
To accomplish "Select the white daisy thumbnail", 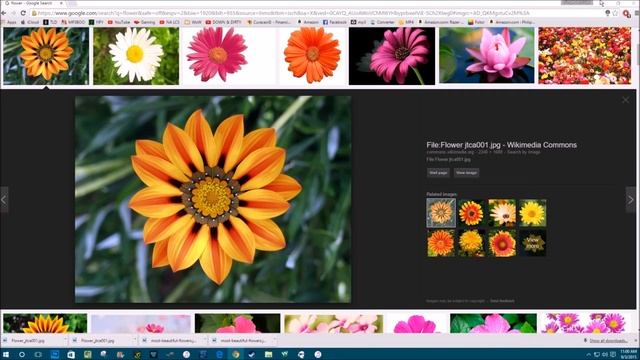I will click(x=136, y=56).
